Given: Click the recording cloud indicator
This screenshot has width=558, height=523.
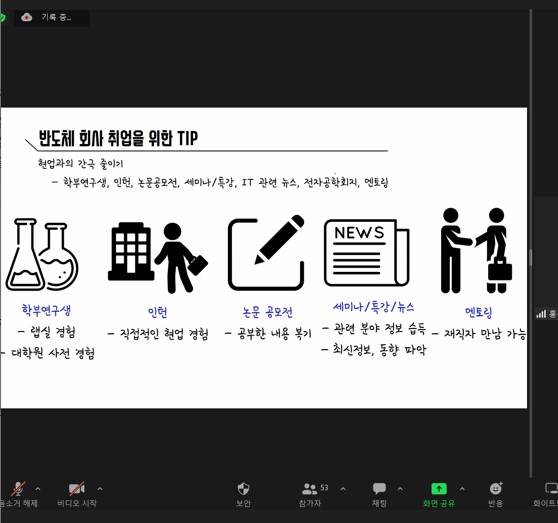Looking at the screenshot, I should pyautogui.click(x=27, y=17).
